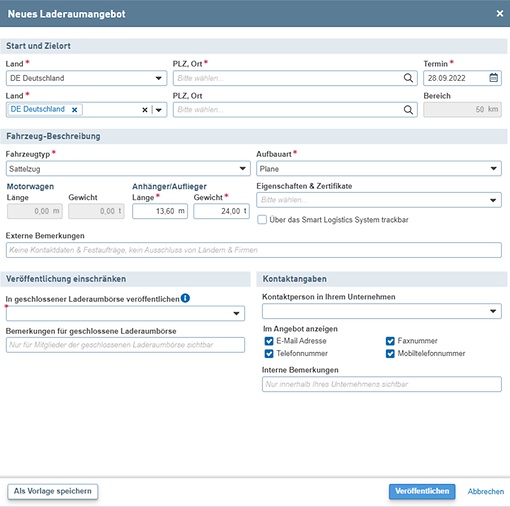510x507 pixels.
Task: Click the Veröffentlichen button
Action: (422, 491)
